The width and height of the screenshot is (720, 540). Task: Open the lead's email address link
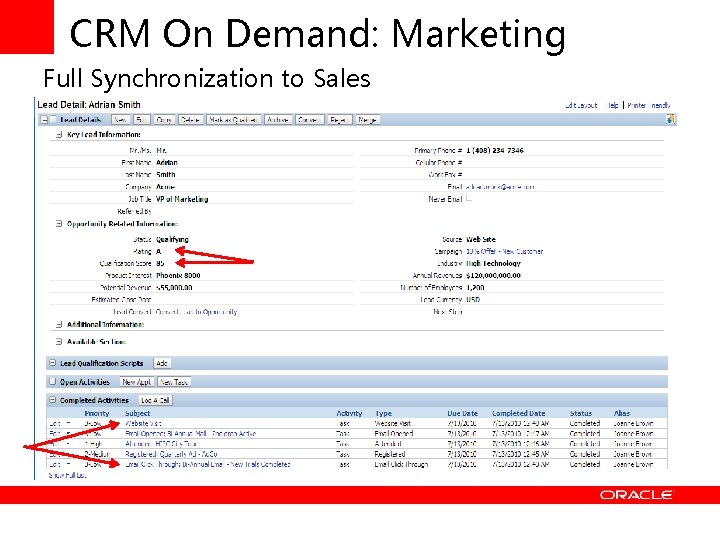(500, 187)
